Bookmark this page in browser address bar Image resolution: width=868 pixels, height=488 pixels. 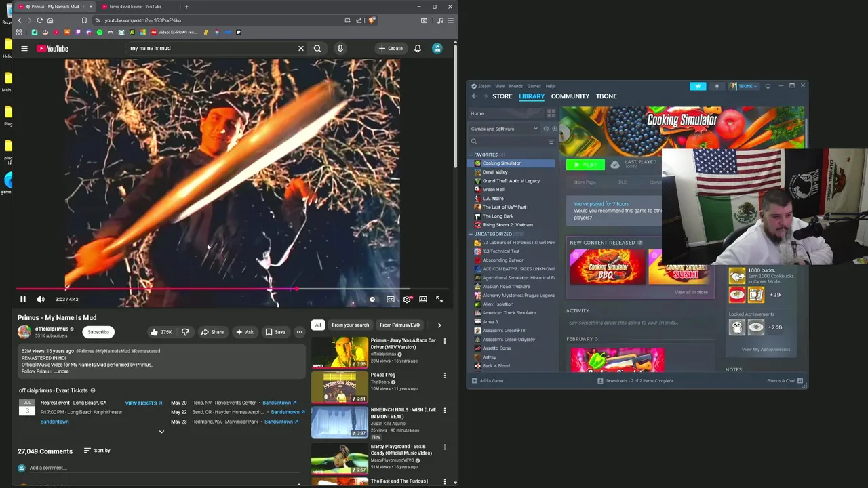tap(84, 20)
